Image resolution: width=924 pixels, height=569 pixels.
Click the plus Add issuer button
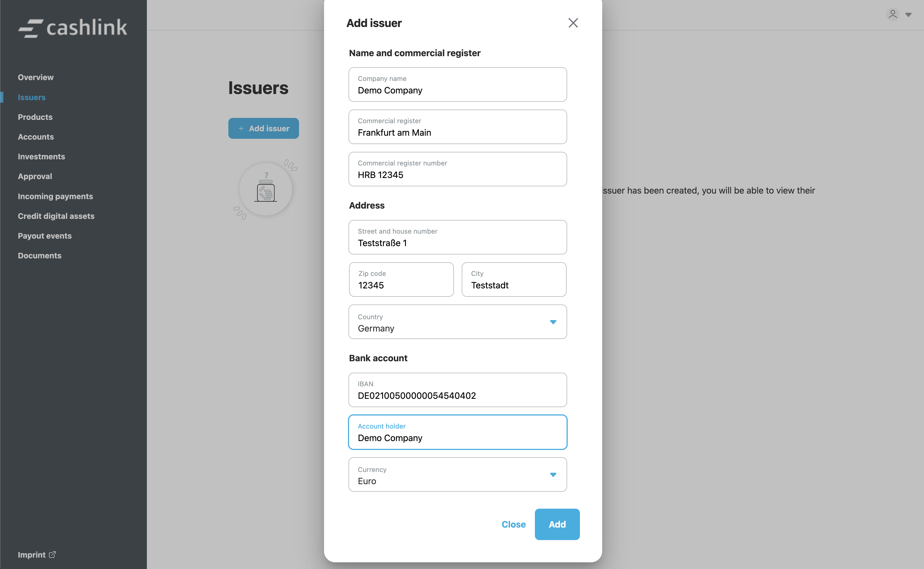tap(263, 128)
